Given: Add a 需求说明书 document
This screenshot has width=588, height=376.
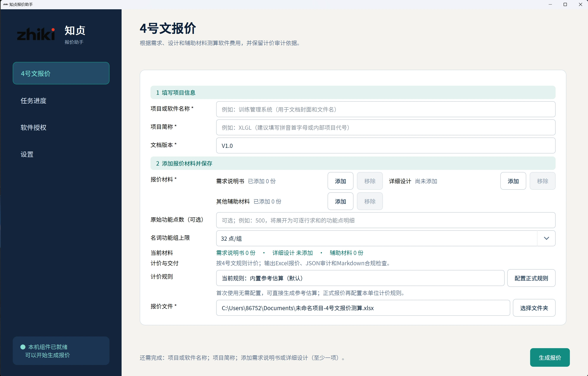Looking at the screenshot, I should coord(340,181).
